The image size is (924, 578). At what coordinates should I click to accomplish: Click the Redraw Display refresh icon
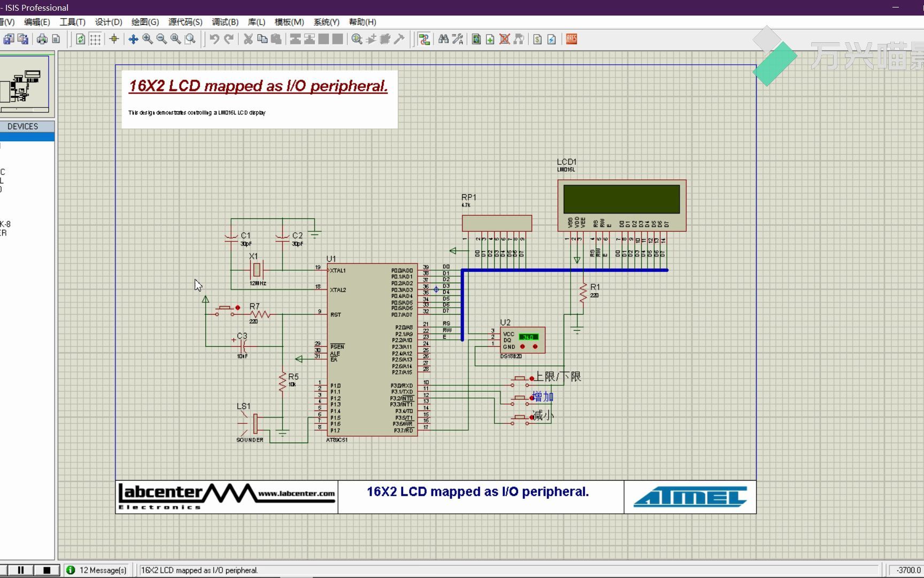click(81, 39)
